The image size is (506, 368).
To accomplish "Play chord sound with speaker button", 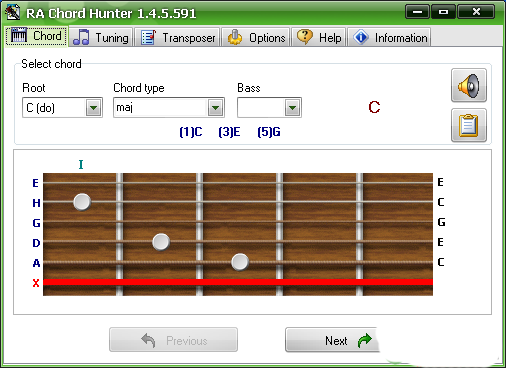I will click(469, 85).
